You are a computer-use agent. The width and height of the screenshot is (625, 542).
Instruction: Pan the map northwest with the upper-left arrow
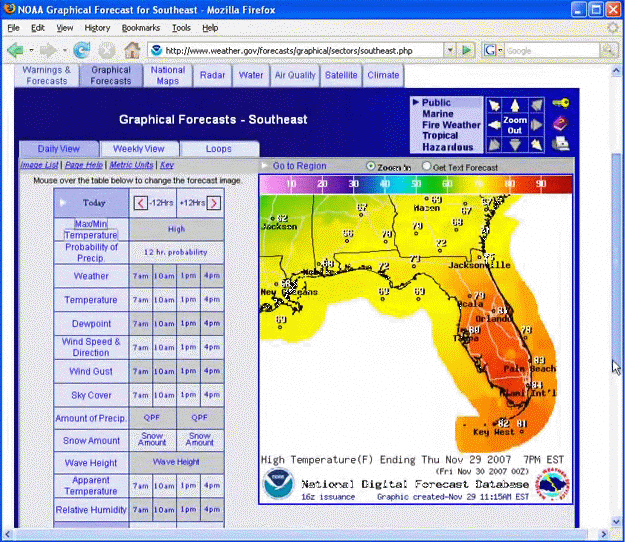point(494,106)
